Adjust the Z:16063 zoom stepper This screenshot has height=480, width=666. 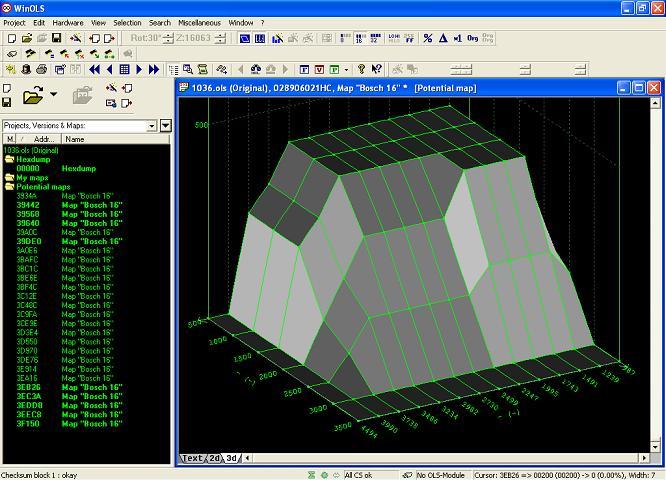[x=220, y=38]
